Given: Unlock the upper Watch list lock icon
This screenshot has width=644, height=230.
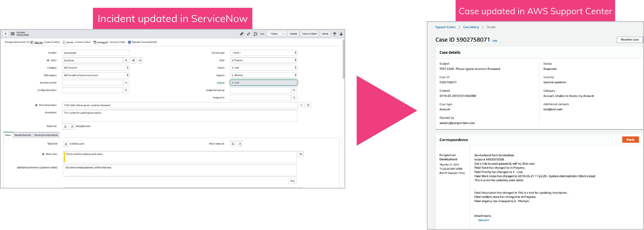Looking at the screenshot, I should pyautogui.click(x=65, y=126).
